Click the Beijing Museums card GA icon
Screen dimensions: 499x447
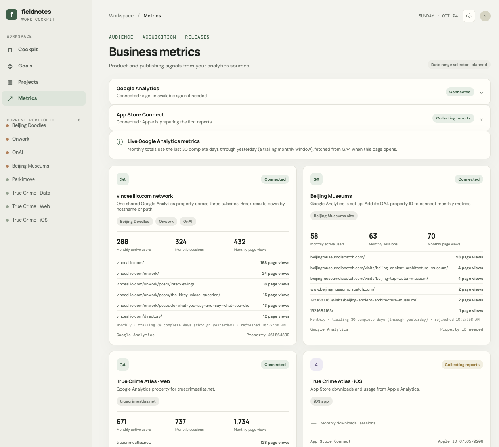pos(316,179)
